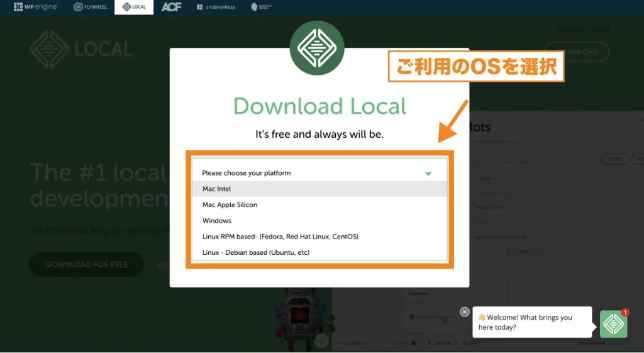Click the green Local logo atop the modal

(317, 48)
